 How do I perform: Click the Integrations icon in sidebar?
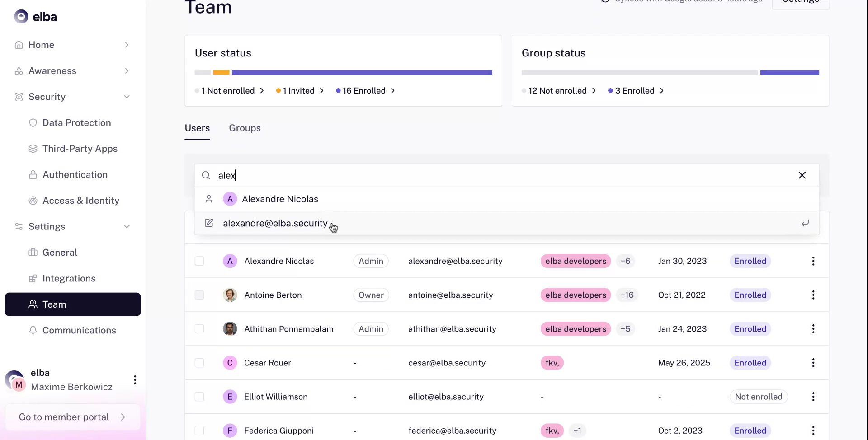(33, 278)
